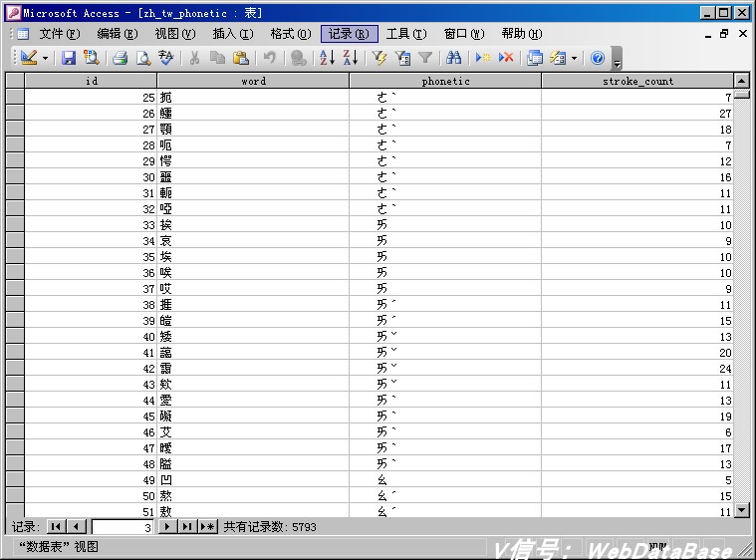Select the row selector for id 25
756x560 pixels.
[x=15, y=97]
